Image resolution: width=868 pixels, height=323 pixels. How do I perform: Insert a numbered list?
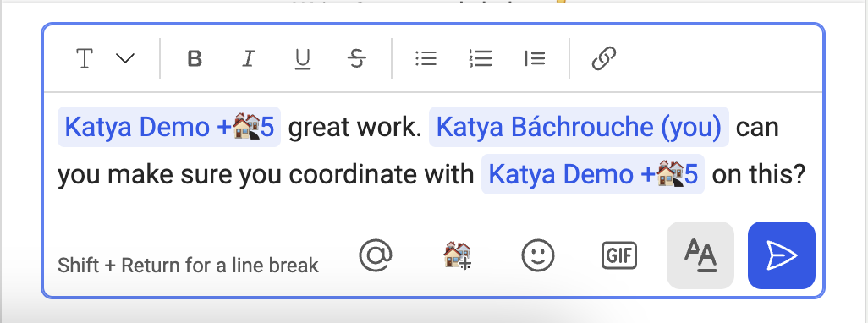point(480,58)
